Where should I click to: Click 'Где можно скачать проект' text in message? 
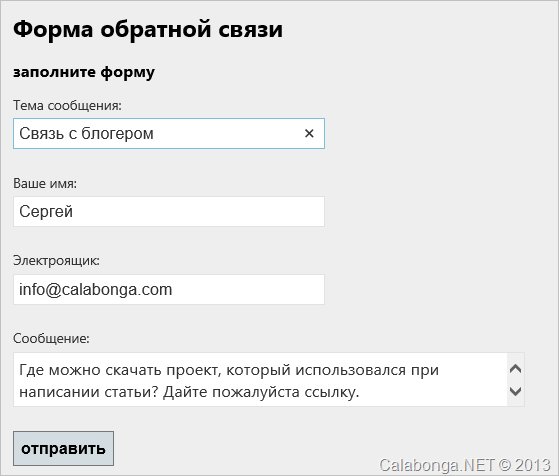click(118, 370)
